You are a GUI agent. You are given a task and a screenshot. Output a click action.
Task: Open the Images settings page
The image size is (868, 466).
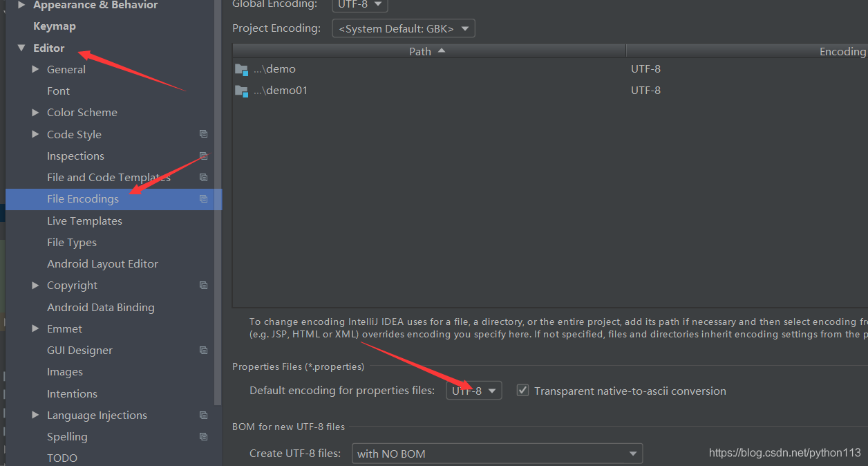(65, 372)
